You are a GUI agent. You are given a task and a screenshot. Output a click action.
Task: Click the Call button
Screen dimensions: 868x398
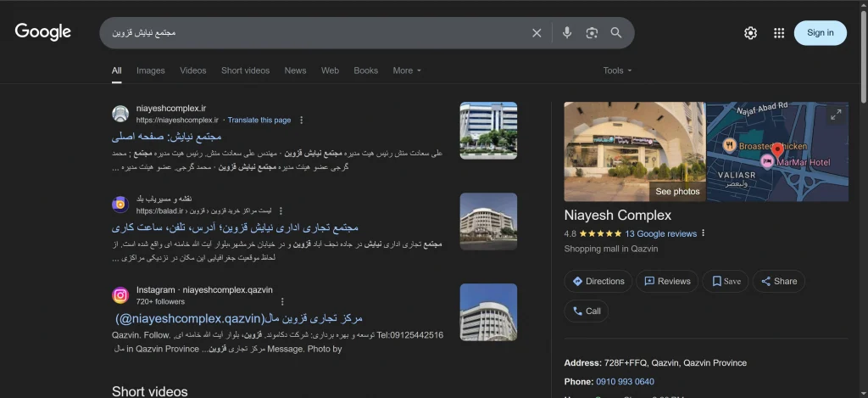point(587,311)
